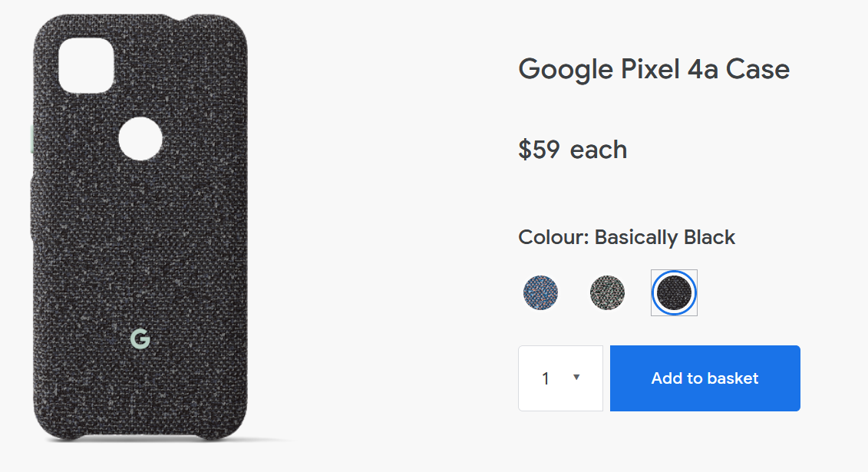868x472 pixels.
Task: Click the Basically Black colour name text
Action: click(665, 237)
